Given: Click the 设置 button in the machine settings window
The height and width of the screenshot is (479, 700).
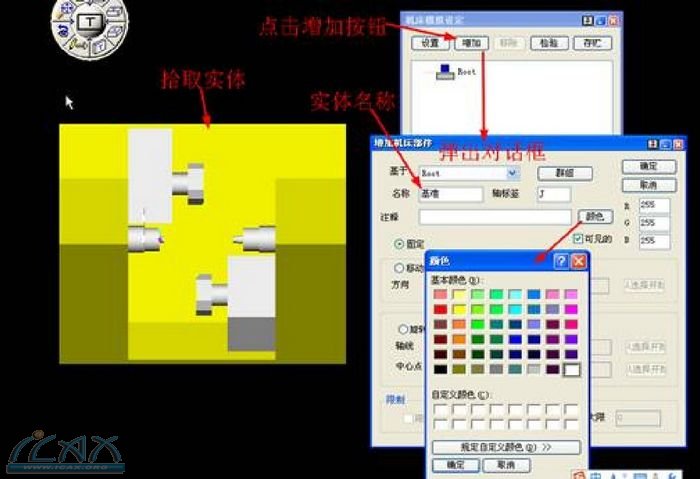Looking at the screenshot, I should pyautogui.click(x=430, y=43).
